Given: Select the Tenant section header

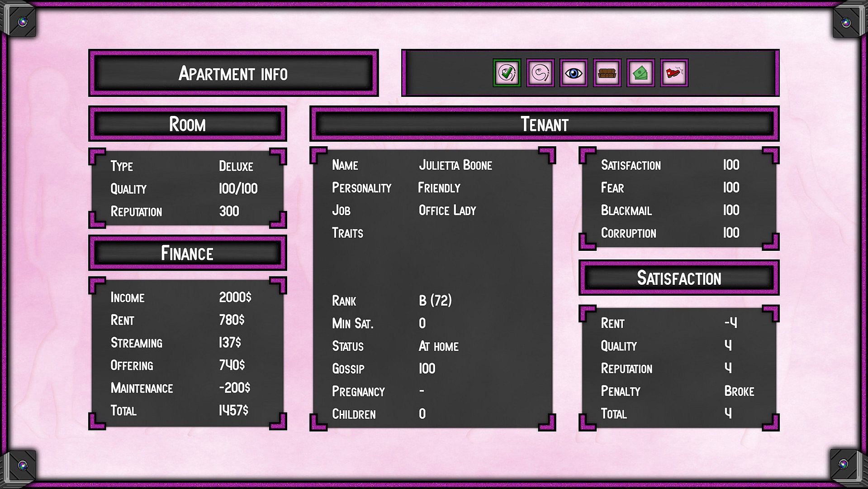Looking at the screenshot, I should tap(545, 124).
